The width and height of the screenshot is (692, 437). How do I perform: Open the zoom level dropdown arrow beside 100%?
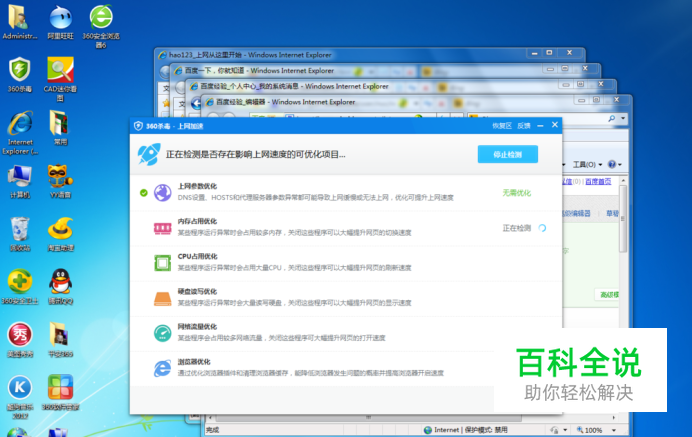pos(613,430)
